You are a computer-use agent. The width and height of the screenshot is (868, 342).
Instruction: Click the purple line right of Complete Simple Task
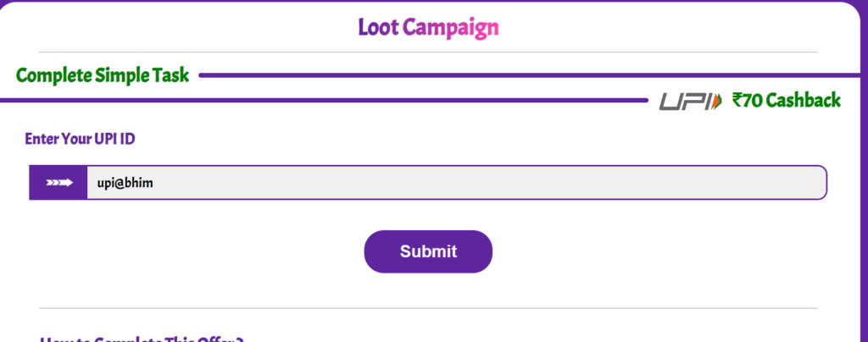[x=526, y=75]
